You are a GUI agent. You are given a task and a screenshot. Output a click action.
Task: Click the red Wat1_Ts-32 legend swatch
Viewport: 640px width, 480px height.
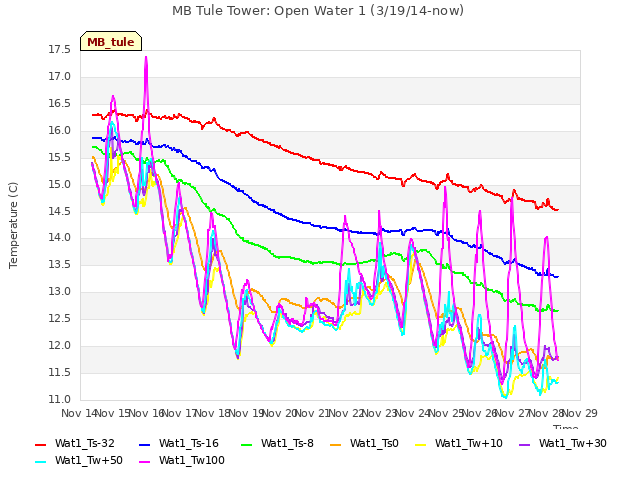click(41, 444)
